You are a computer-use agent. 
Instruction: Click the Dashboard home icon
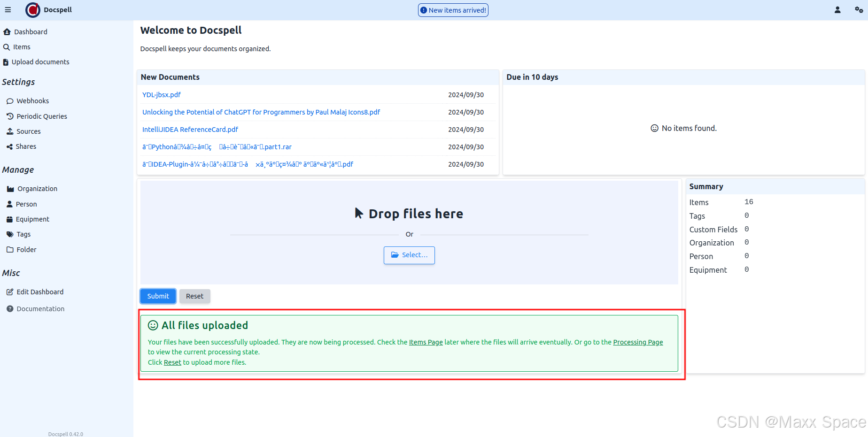point(7,32)
